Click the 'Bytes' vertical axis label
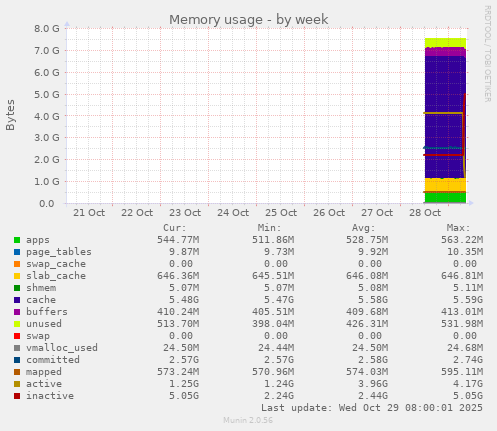This screenshot has width=497, height=431. [x=10, y=115]
